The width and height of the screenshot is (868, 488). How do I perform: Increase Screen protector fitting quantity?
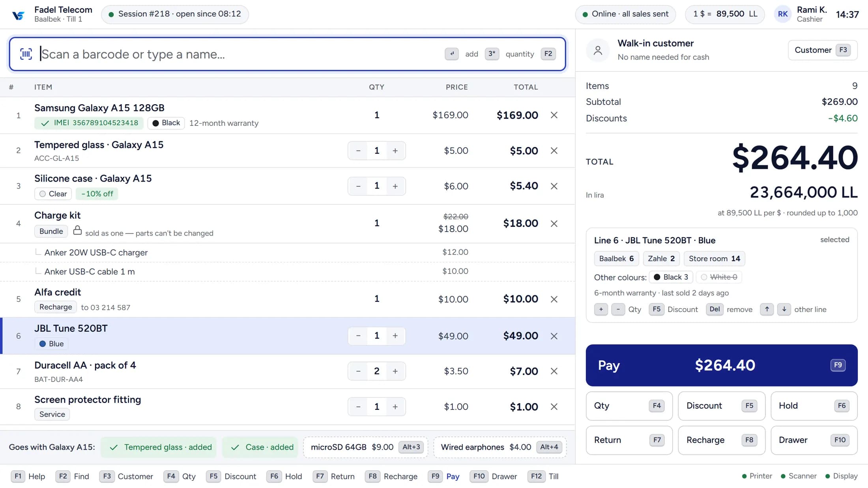tap(395, 407)
